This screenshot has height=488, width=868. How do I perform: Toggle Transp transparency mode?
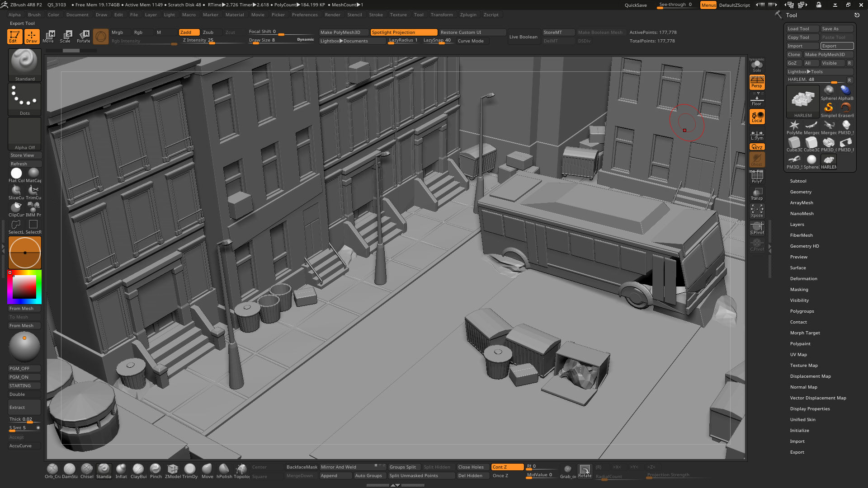[x=757, y=194]
